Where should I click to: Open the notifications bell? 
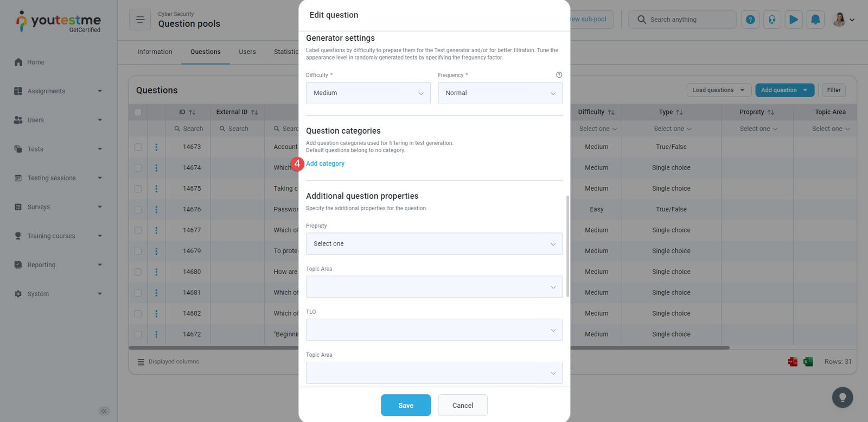[x=815, y=20]
